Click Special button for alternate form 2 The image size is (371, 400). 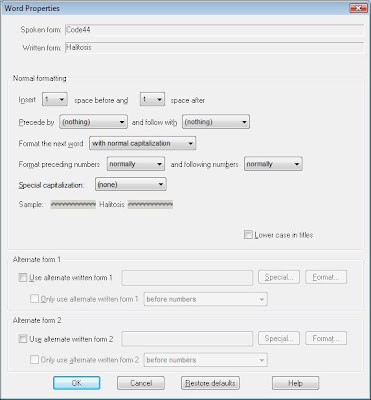279,338
